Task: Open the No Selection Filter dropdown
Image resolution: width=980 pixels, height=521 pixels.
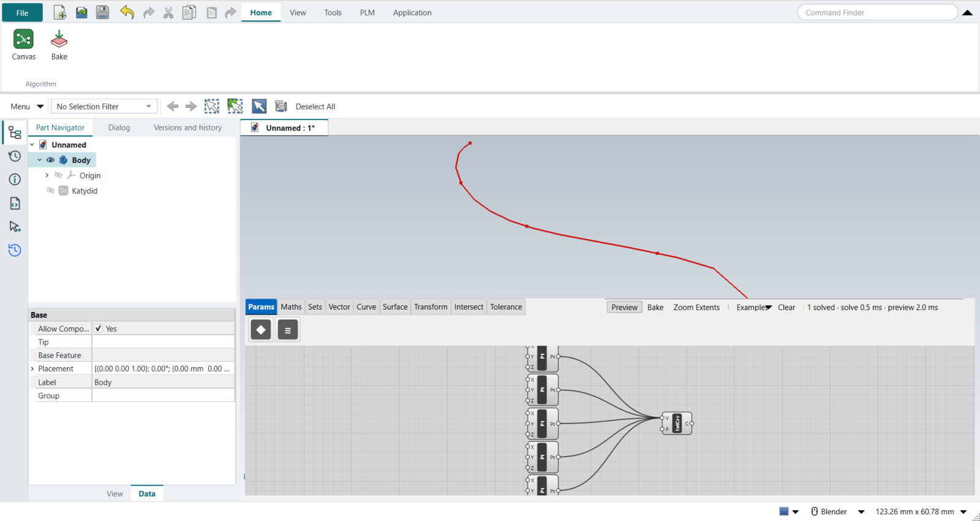Action: (104, 106)
